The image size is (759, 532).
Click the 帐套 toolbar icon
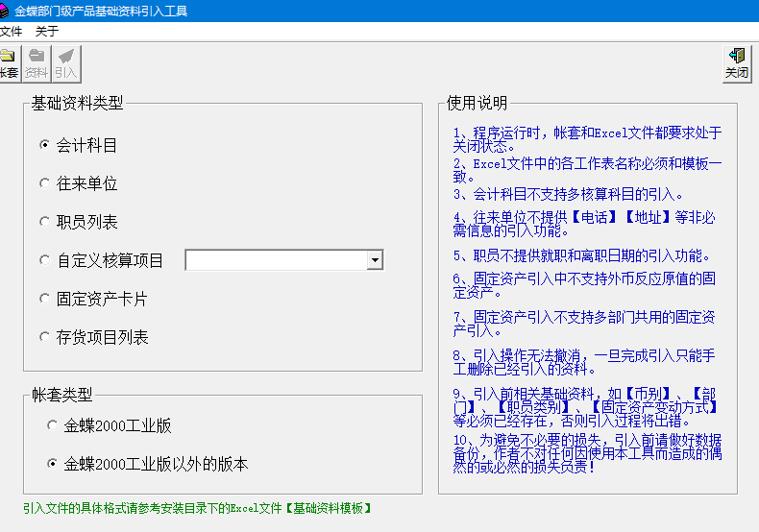pos(8,63)
